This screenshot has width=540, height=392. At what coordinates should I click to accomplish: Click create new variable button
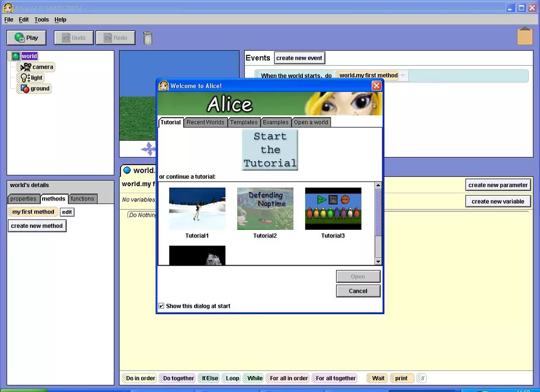tap(498, 201)
